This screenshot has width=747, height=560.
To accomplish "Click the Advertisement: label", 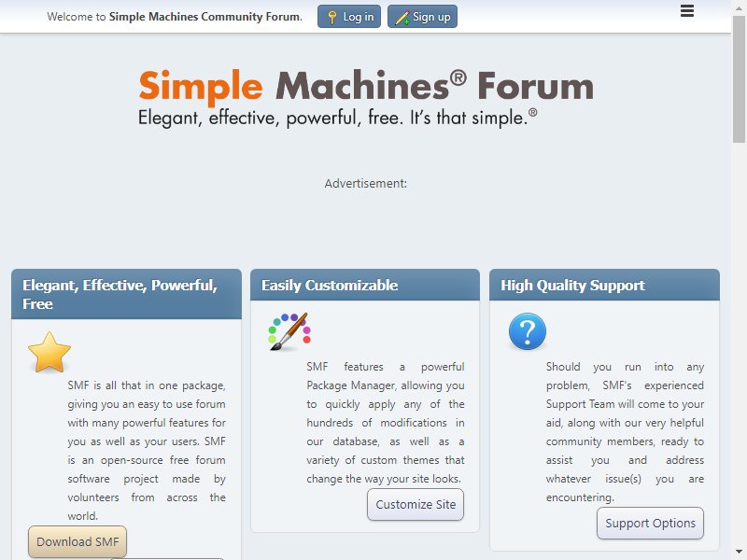I will [x=366, y=183].
